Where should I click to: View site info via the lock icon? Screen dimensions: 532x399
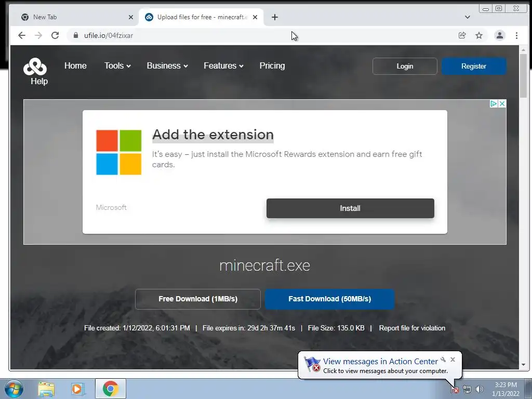pyautogui.click(x=76, y=35)
